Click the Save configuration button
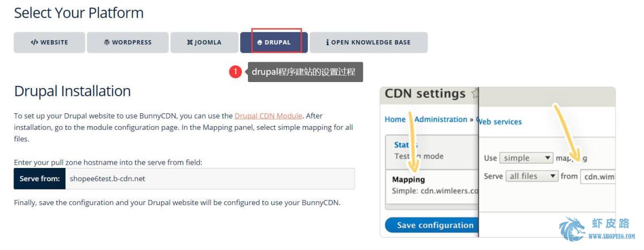 click(x=431, y=225)
